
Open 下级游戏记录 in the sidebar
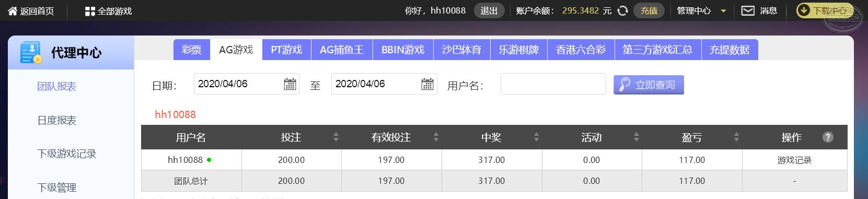pos(66,154)
